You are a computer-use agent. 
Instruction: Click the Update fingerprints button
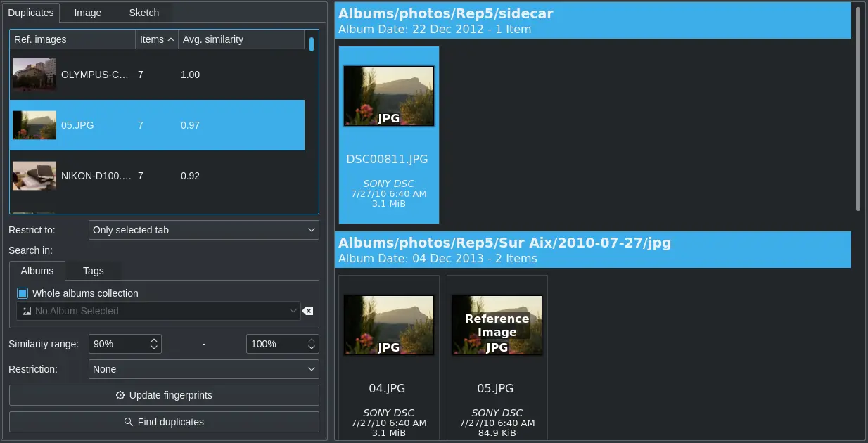tap(164, 394)
